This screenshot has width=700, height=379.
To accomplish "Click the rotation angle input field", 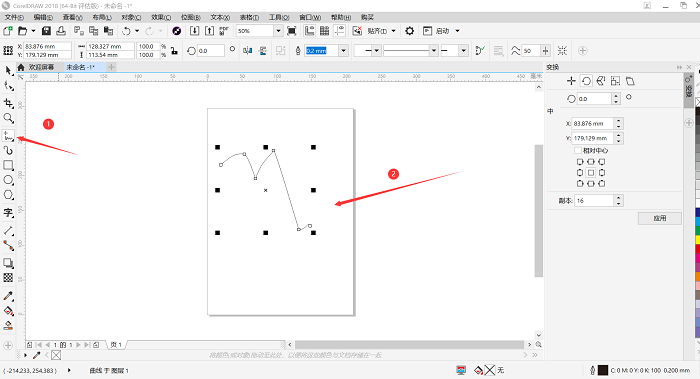I will pyautogui.click(x=210, y=51).
